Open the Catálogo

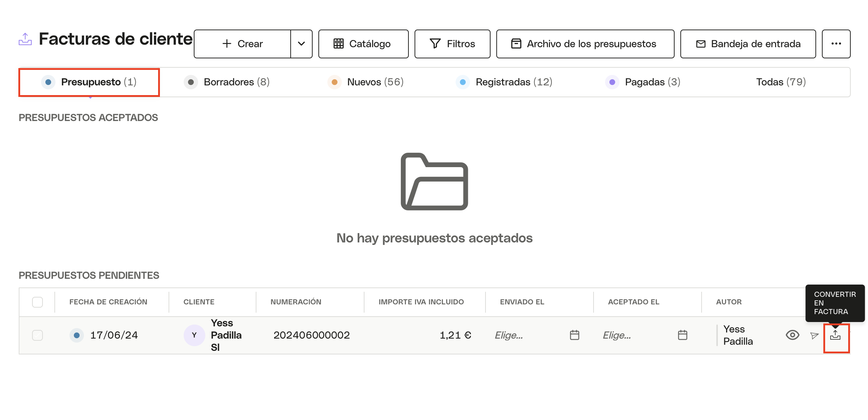(x=363, y=44)
